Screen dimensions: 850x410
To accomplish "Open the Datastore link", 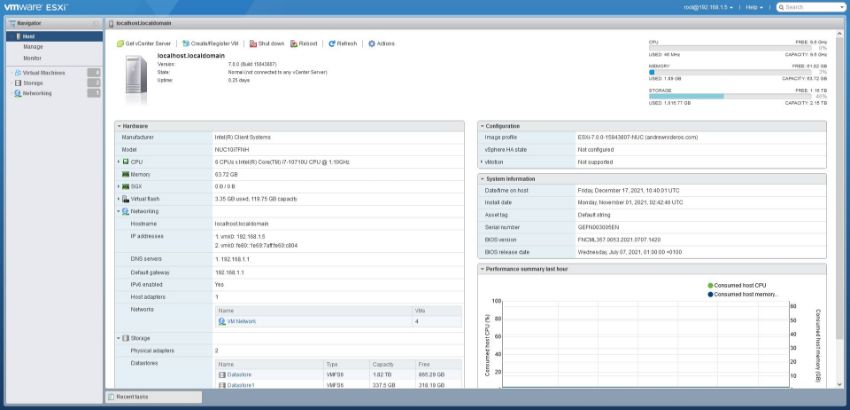I will [239, 375].
